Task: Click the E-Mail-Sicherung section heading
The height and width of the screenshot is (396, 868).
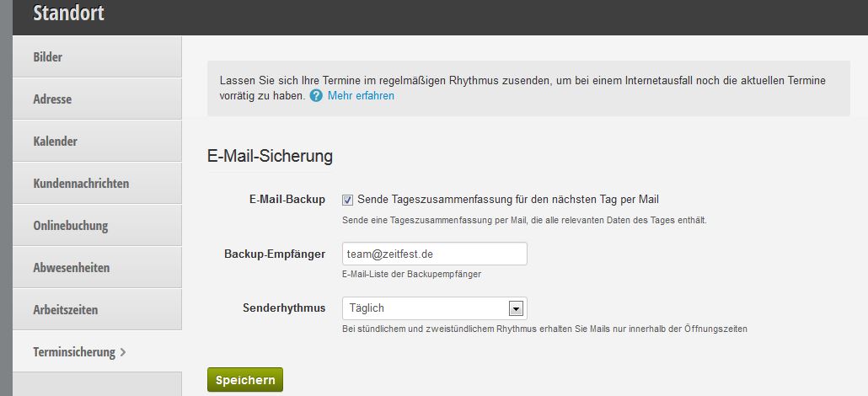Action: coord(270,156)
